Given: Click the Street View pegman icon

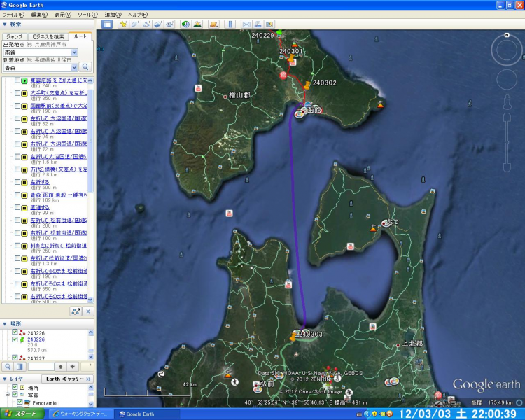Looking at the screenshot, I should click(x=507, y=101).
